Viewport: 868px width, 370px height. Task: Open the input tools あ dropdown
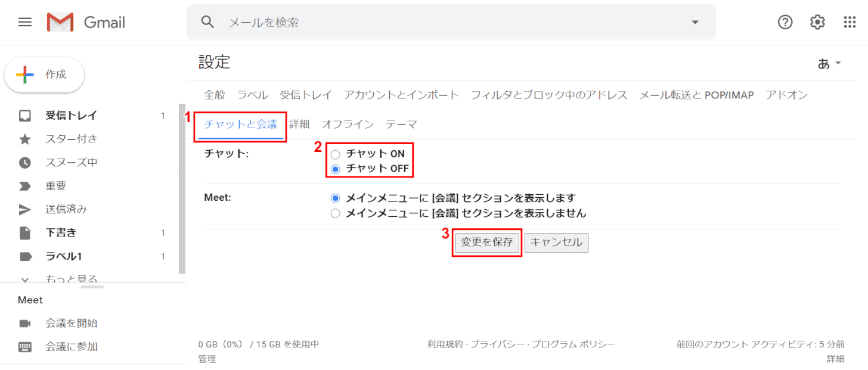click(829, 64)
